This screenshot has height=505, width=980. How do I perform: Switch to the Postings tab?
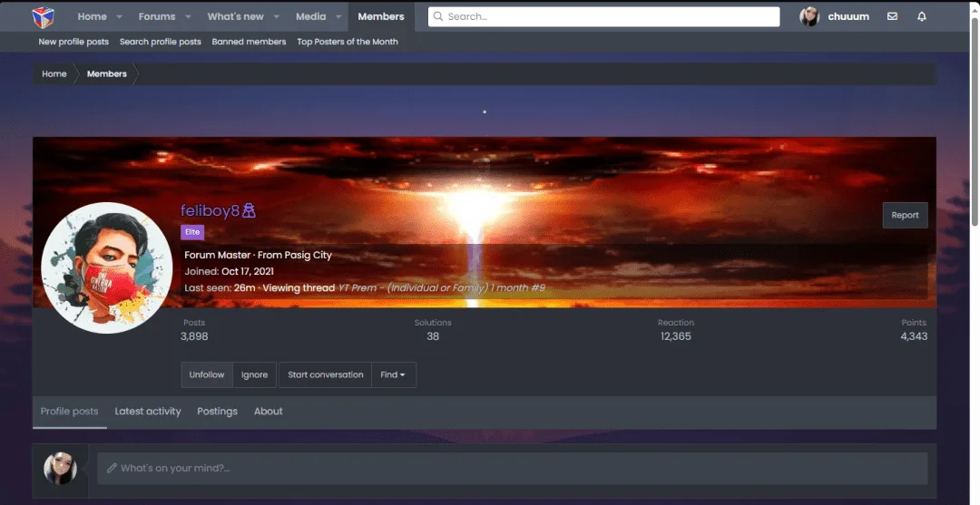click(218, 412)
